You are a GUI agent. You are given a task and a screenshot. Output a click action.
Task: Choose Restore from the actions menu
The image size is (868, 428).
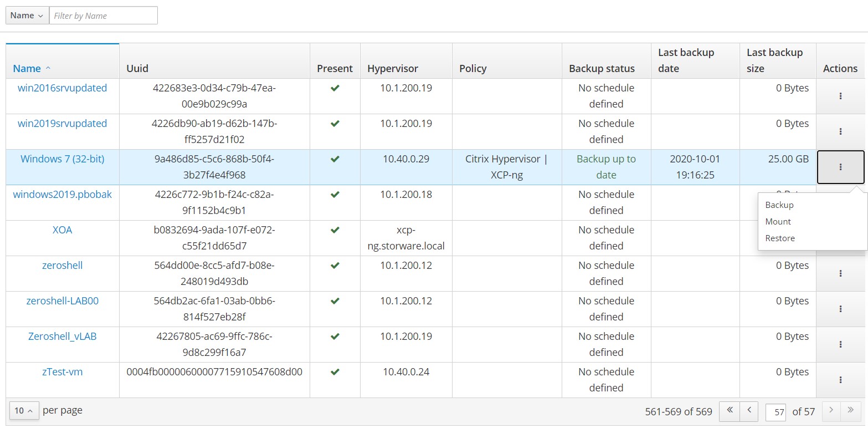780,238
